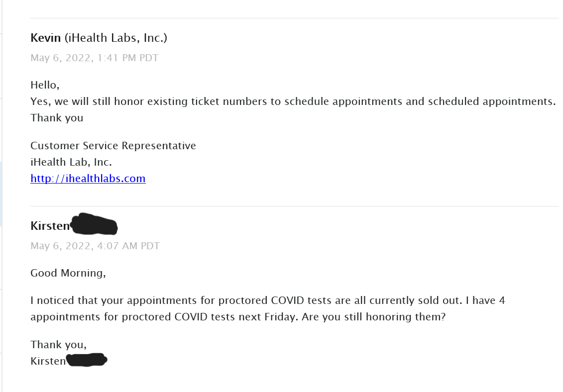The height and width of the screenshot is (392, 563).
Task: Click the sender name Kevin
Action: [x=46, y=38]
